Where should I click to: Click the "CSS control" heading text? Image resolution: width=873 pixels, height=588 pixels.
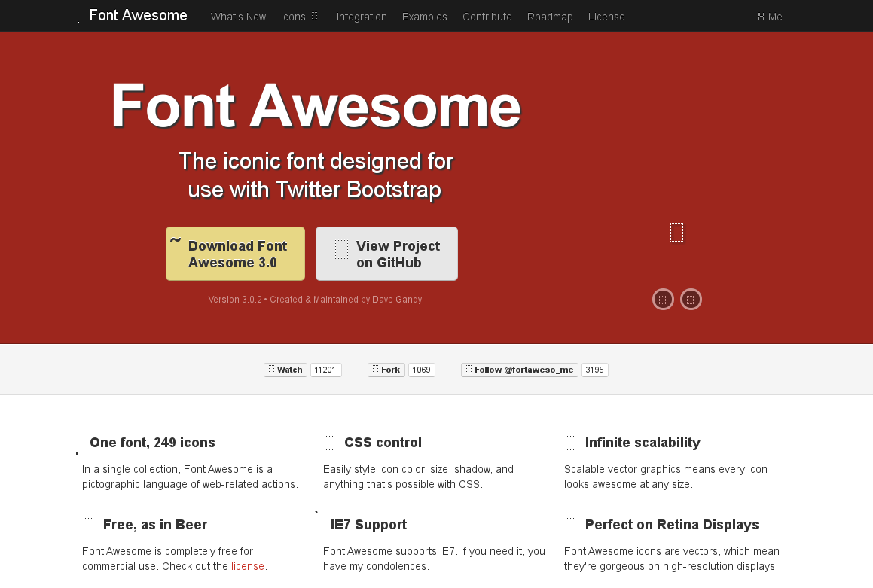point(383,443)
